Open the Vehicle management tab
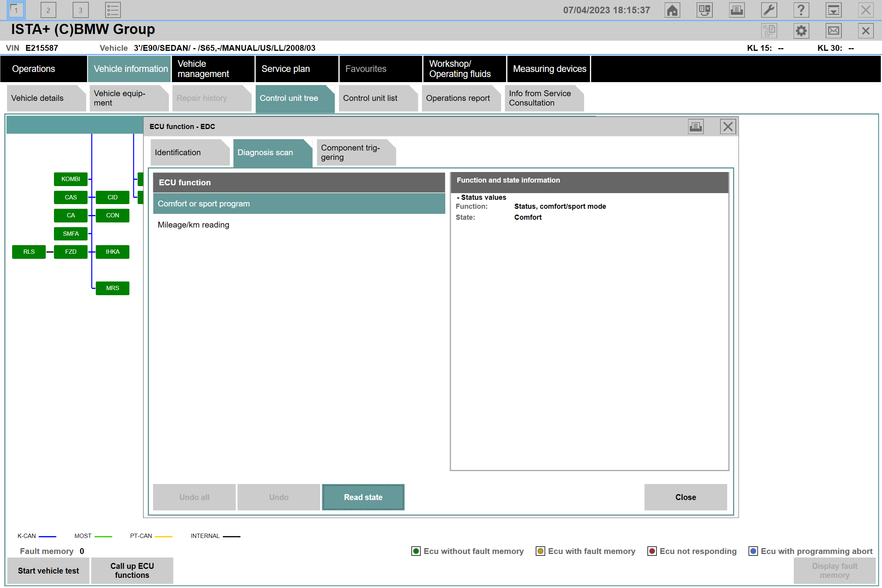This screenshot has width=882, height=588. pos(213,69)
